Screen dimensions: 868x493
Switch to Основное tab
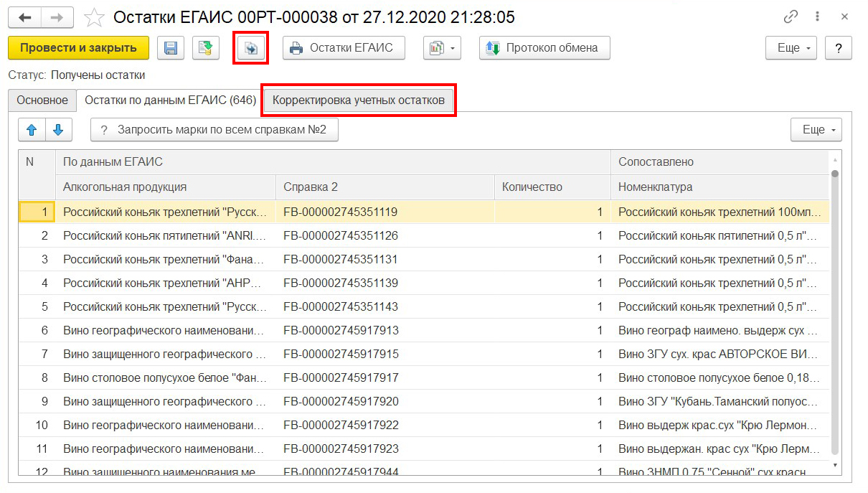click(x=42, y=100)
